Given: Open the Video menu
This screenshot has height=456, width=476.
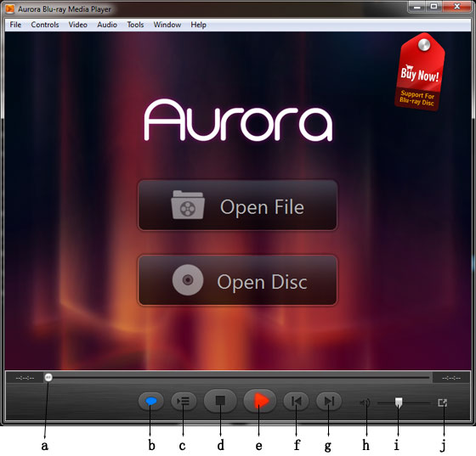Looking at the screenshot, I should click(77, 25).
